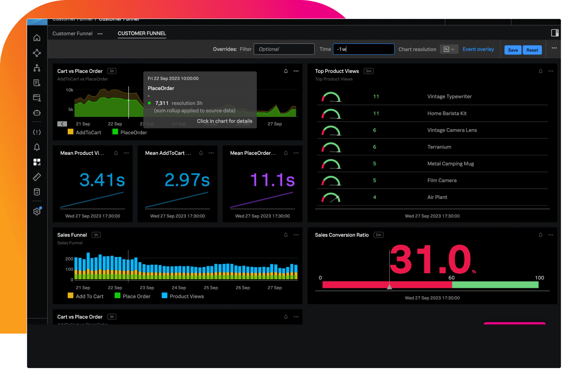The image size is (588, 387).
Task: Open the Home sidebar icon
Action: [37, 38]
